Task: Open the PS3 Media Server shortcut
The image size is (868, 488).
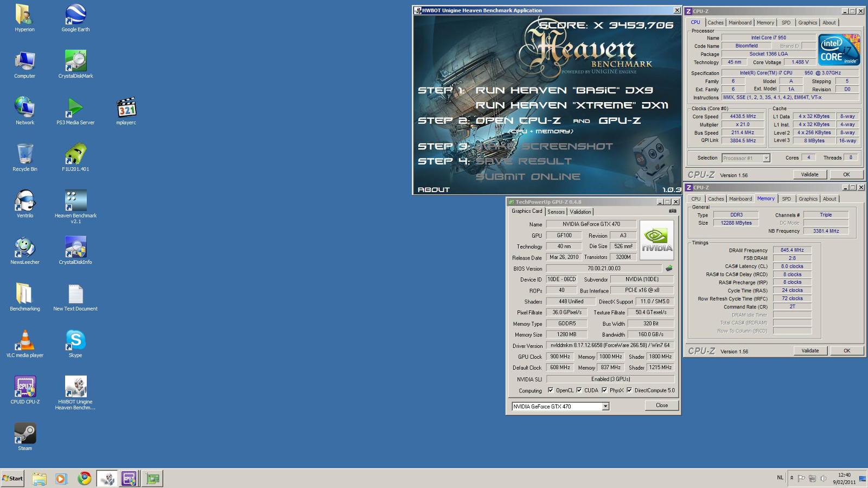Action: tap(75, 111)
